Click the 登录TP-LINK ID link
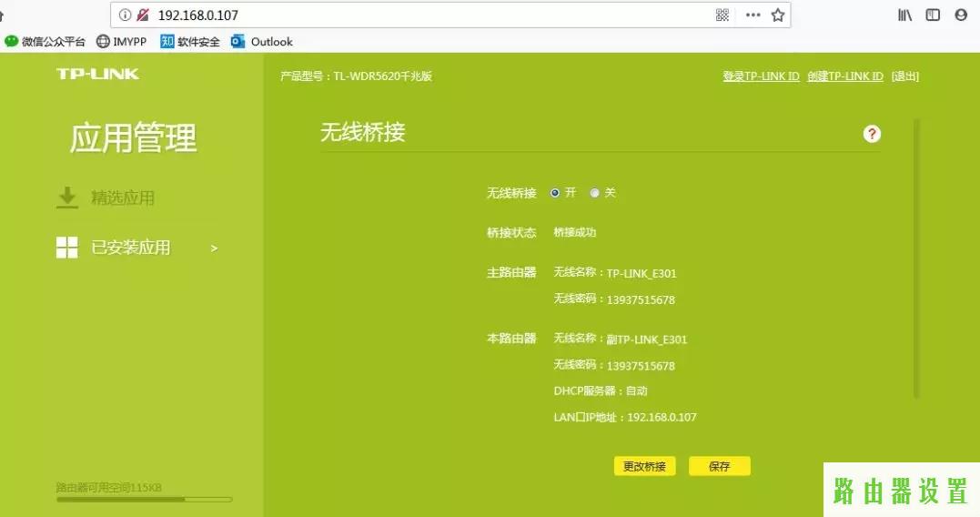The image size is (980, 517). point(762,76)
